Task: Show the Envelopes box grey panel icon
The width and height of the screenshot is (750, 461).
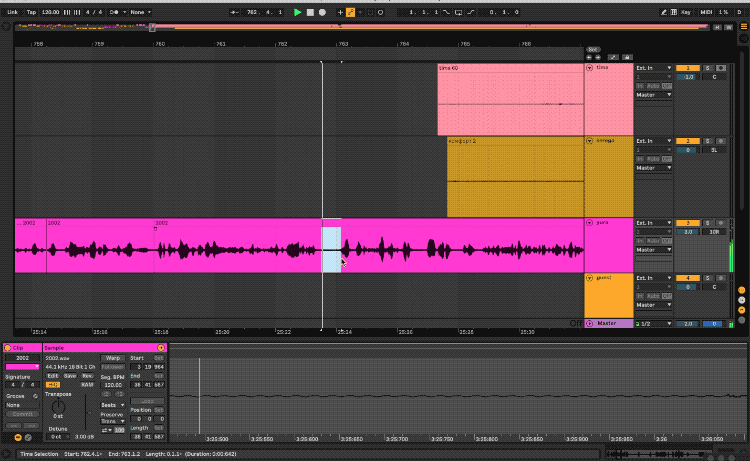Action: (28, 437)
